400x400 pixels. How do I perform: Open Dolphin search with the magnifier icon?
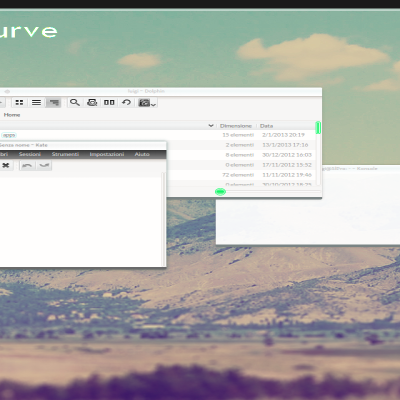(x=75, y=102)
